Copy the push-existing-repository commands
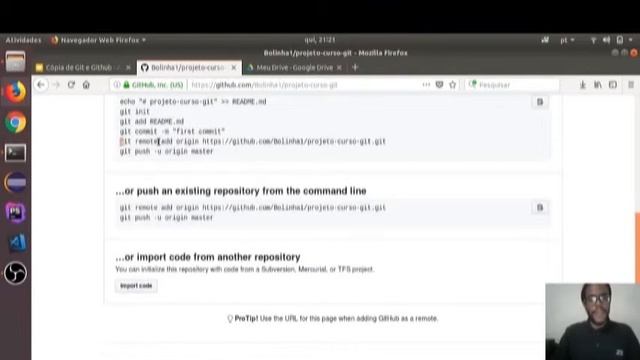The width and height of the screenshot is (640, 360). point(540,207)
